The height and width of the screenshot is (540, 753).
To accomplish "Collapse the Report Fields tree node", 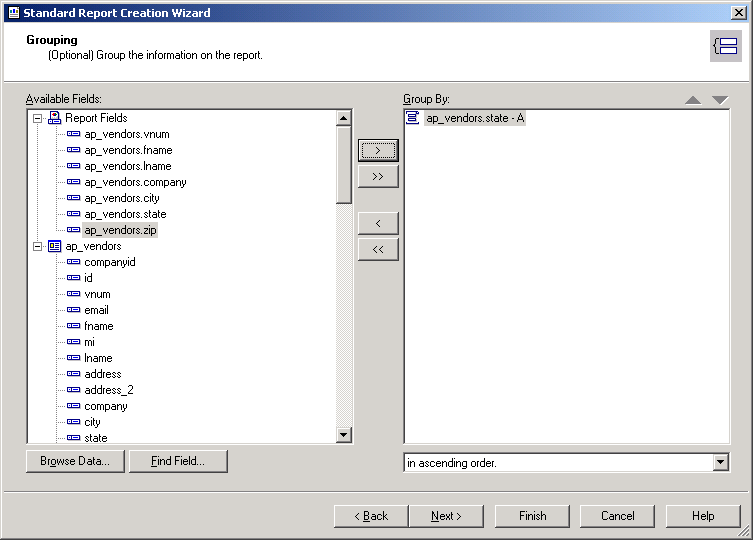I will (x=38, y=118).
